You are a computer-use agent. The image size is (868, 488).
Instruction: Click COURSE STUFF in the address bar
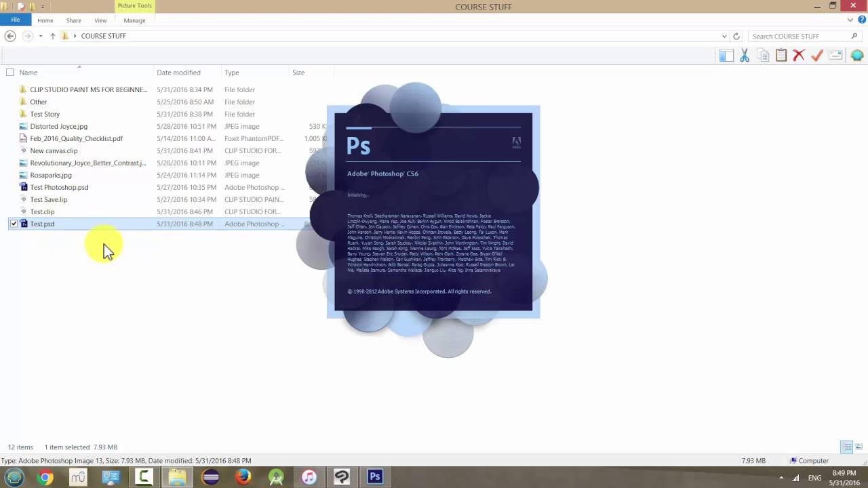[104, 36]
